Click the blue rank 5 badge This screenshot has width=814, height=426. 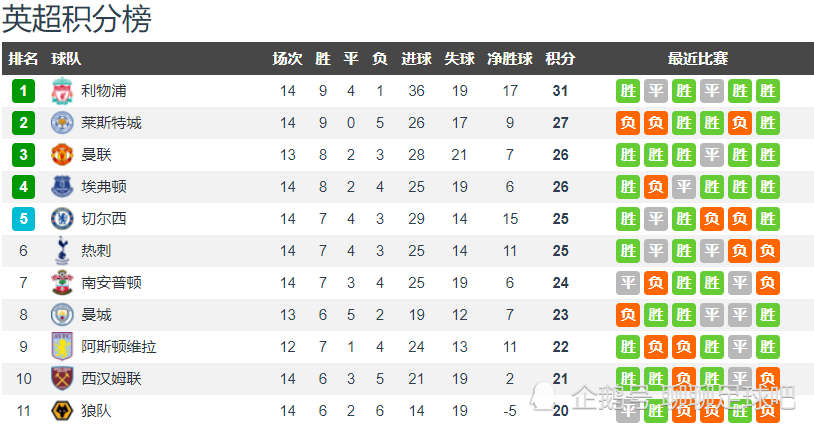24,219
